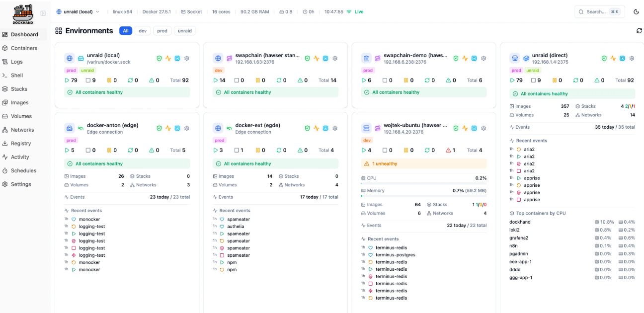Click the authelia event in docker-ext recent events
The image size is (644, 313).
click(236, 227)
